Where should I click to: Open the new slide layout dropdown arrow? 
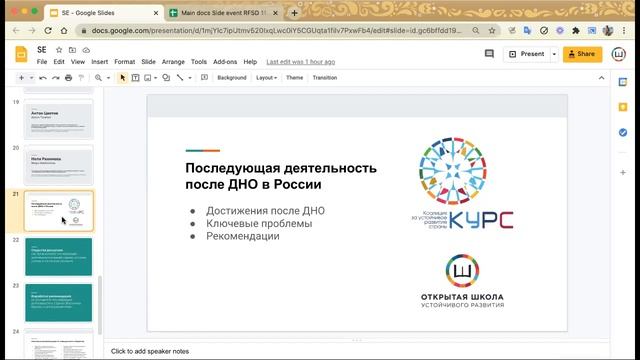(x=31, y=78)
